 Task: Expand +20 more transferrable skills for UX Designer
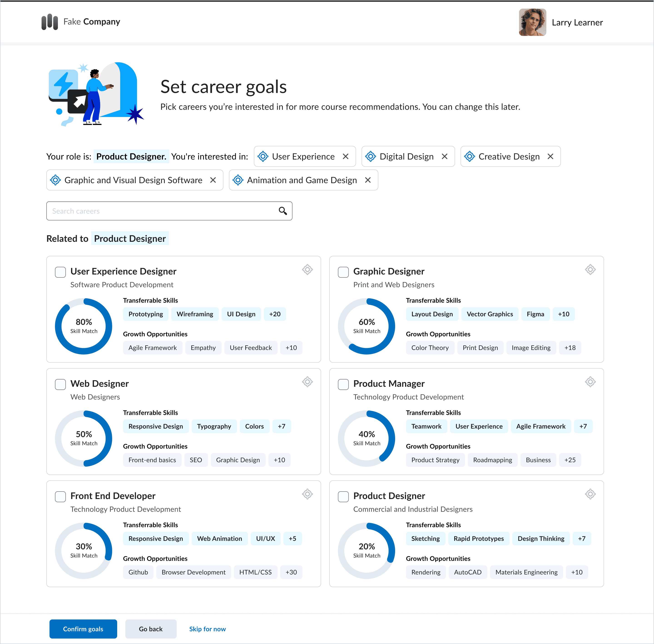275,314
